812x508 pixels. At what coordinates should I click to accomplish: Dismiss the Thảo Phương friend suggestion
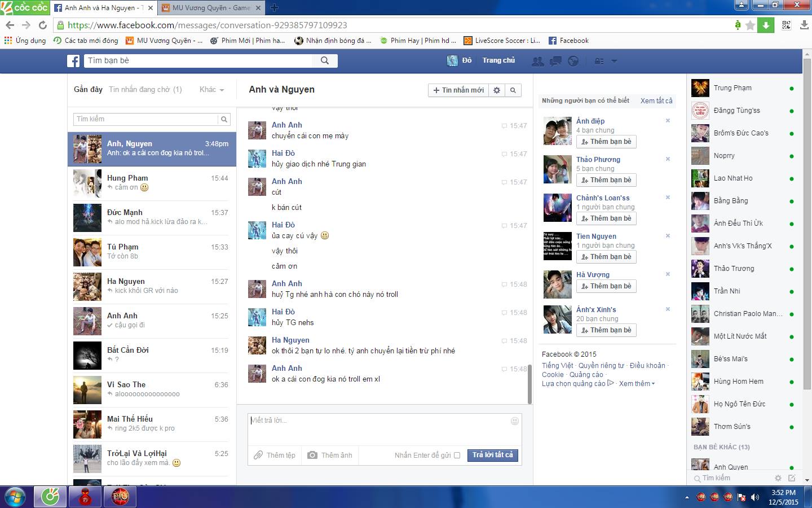[x=668, y=159]
